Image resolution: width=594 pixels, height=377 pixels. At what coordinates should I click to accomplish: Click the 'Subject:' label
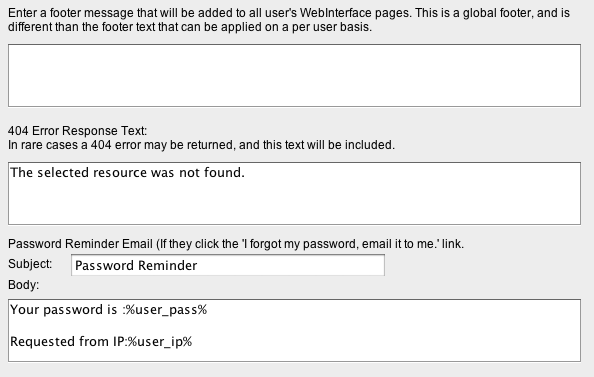[30, 264]
